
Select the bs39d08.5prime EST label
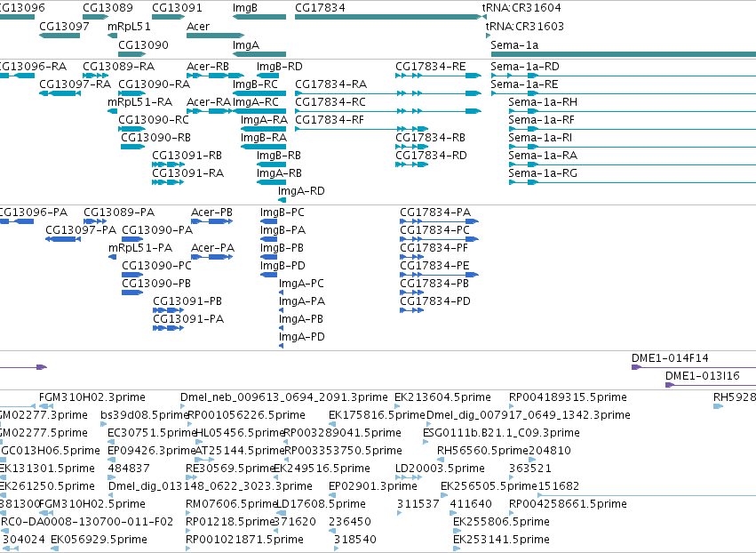(x=144, y=415)
